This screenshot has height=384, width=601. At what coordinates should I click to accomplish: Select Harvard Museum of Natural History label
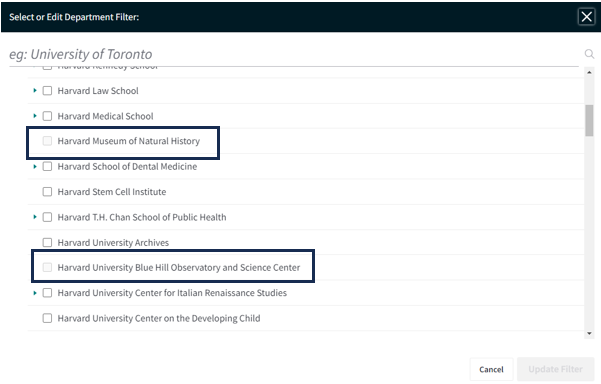coord(129,141)
